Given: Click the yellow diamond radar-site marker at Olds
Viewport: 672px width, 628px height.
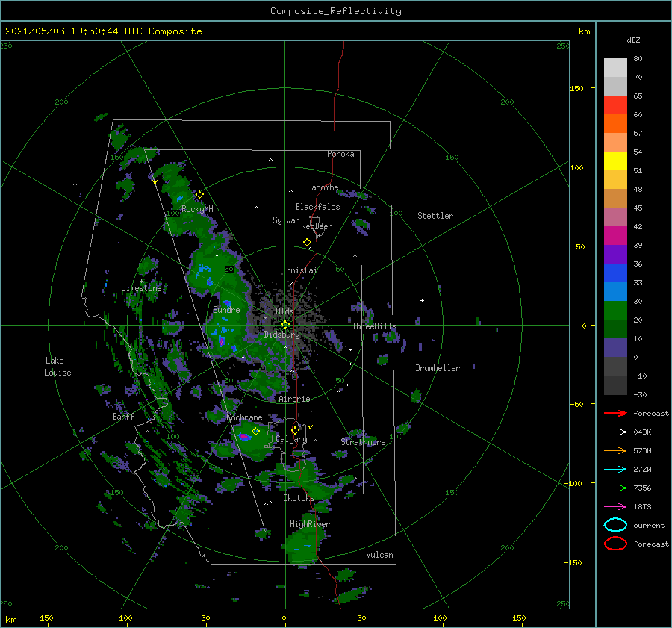Looking at the screenshot, I should [x=285, y=325].
